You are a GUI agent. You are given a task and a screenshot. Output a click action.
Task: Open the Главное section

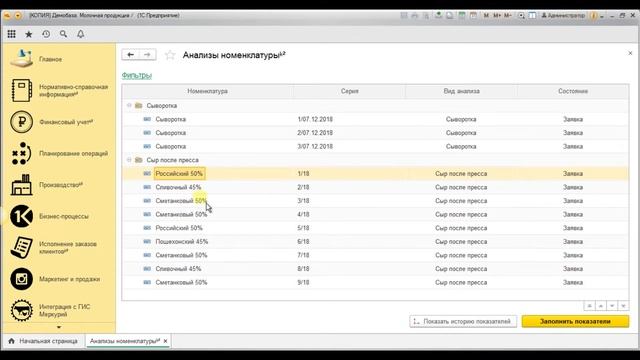[59, 59]
